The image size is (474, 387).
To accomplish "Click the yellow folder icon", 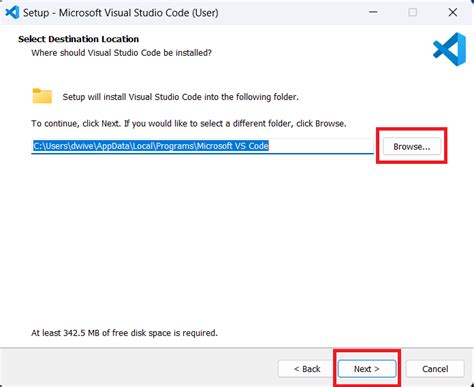I will 42,96.
